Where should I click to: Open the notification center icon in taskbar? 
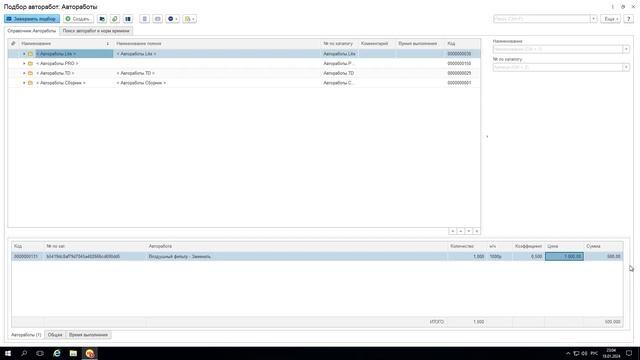pos(629,353)
